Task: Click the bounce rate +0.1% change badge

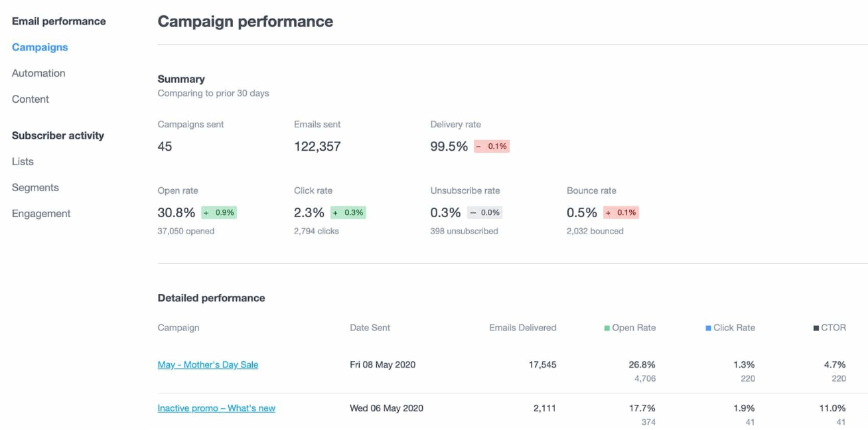Action: pyautogui.click(x=621, y=212)
